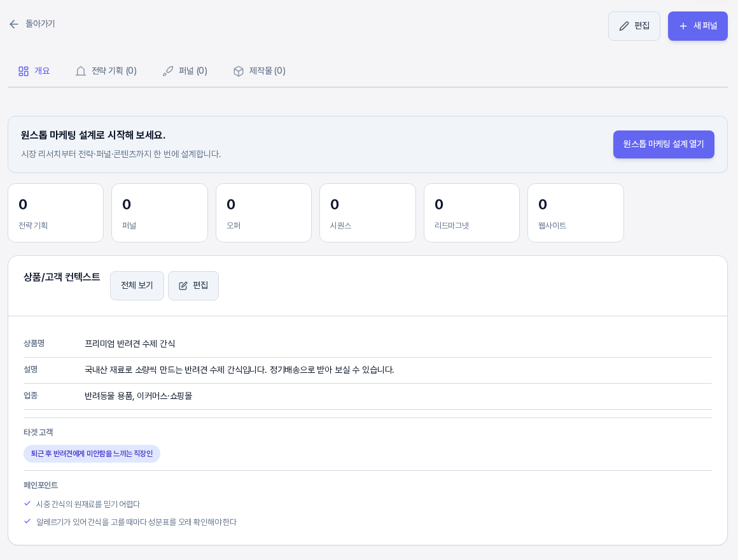738x560 pixels.
Task: Click the description text starting 국내산 재료로
Action: coord(239,370)
